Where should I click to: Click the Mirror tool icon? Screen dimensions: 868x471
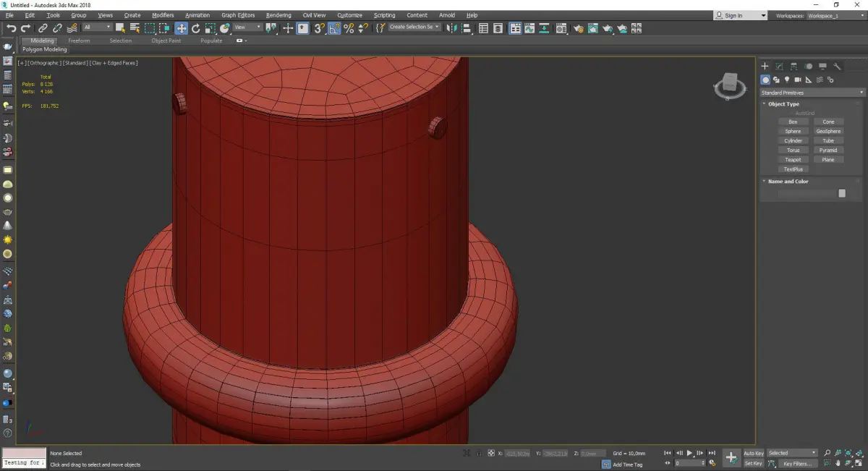pos(451,28)
